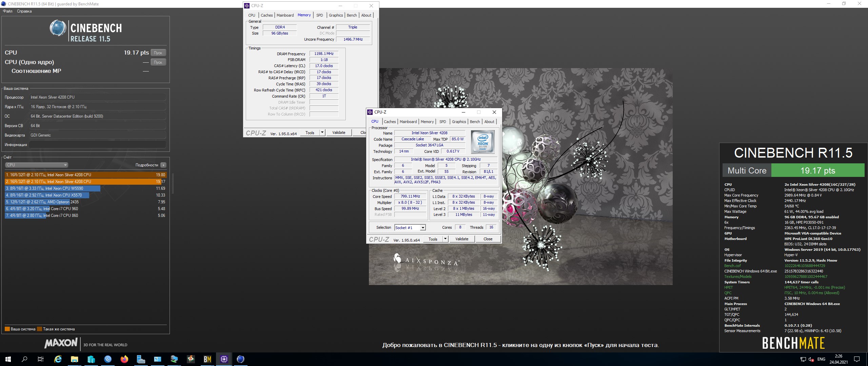
Task: Open Firefox from the taskbar
Action: pos(124,359)
